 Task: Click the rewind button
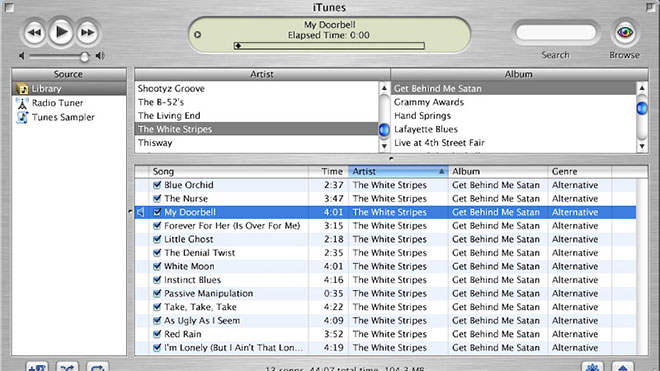(x=35, y=32)
